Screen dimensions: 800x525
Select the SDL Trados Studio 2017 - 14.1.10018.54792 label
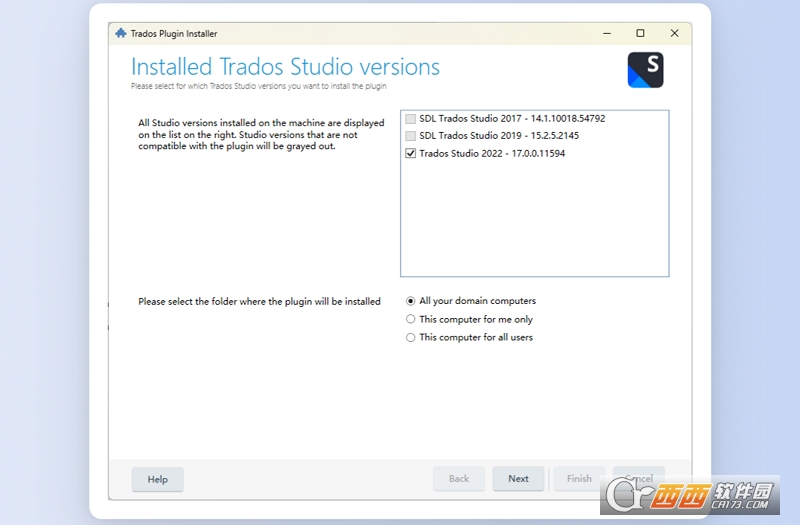(x=512, y=118)
